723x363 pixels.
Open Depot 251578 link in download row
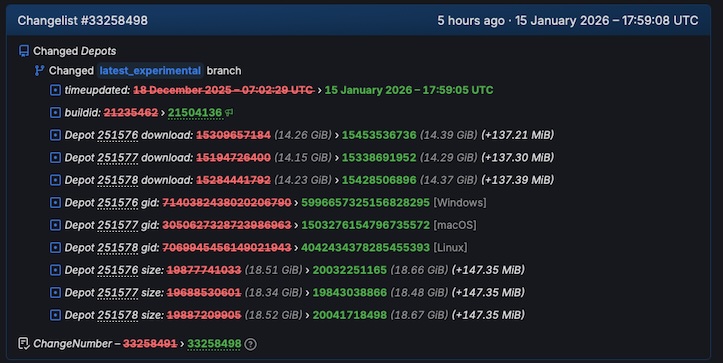pyautogui.click(x=118, y=180)
